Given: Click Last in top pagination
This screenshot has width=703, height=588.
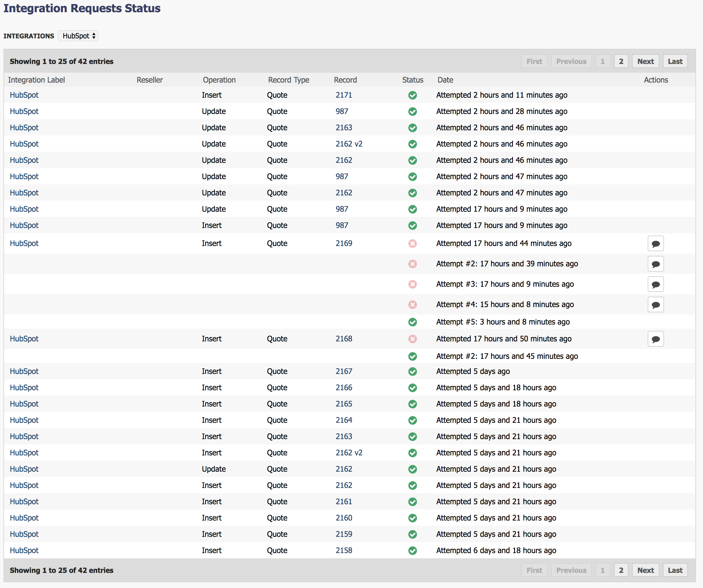Looking at the screenshot, I should 675,61.
